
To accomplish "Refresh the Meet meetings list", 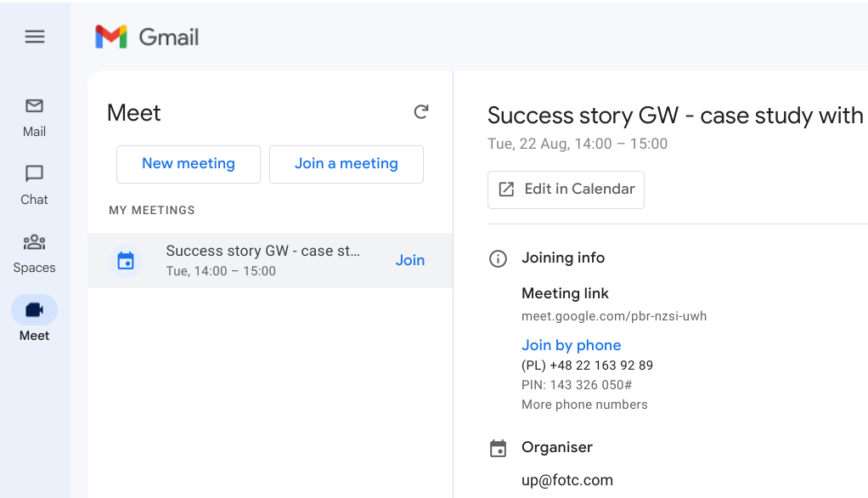I will click(x=421, y=112).
